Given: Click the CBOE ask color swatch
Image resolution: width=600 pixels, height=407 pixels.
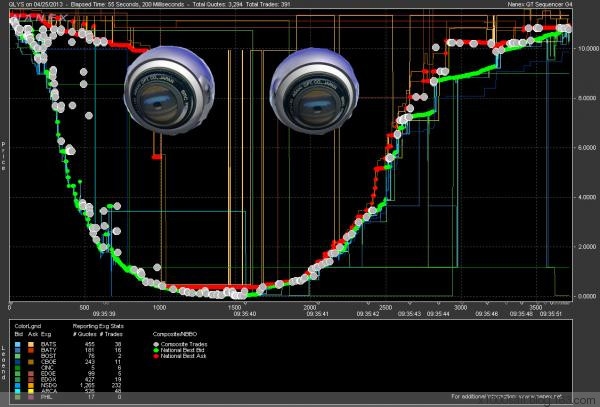Looking at the screenshot, I should (x=31, y=362).
